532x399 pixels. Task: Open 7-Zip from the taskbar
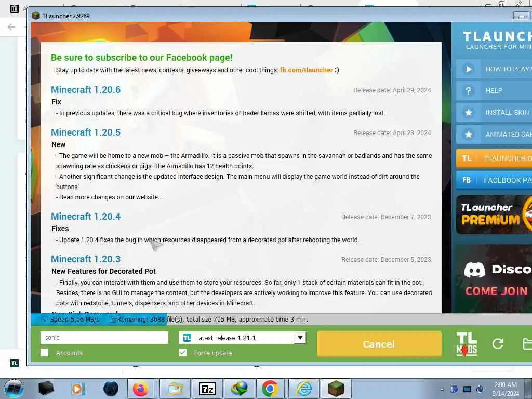pos(207,389)
